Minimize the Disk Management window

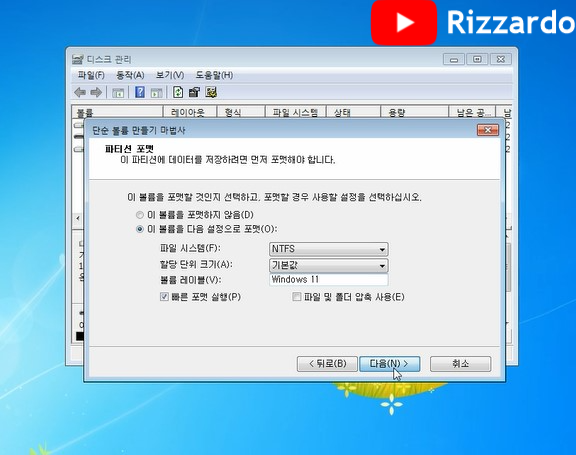pos(454,59)
